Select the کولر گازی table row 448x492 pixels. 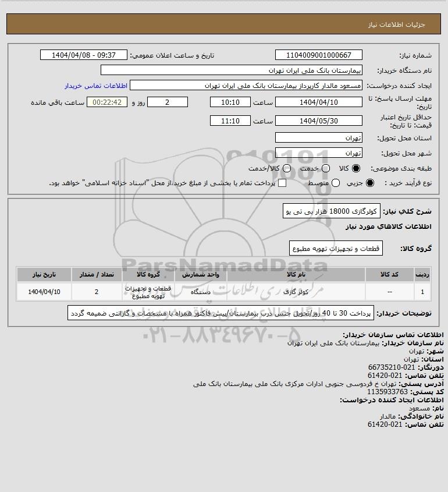point(224,292)
